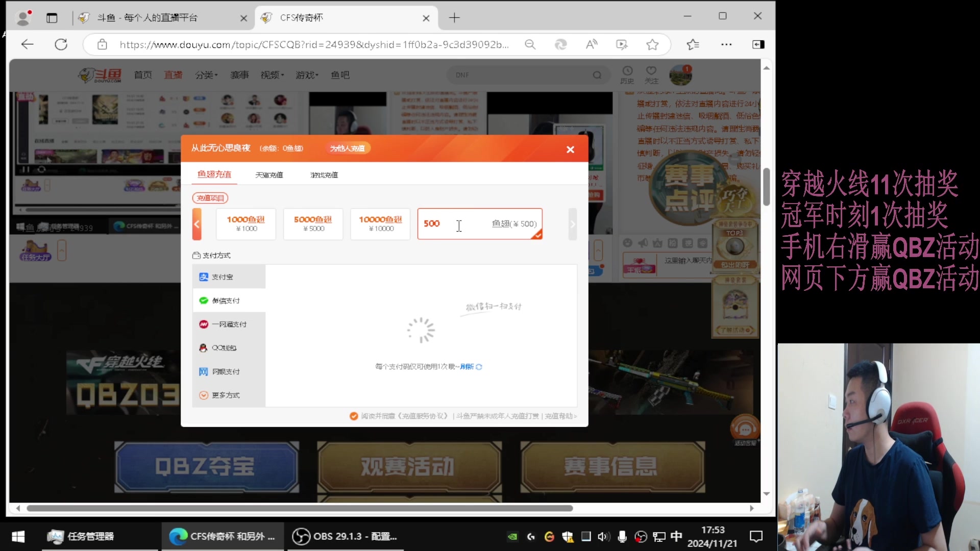Open the user avatar in Douyu header
Image resolution: width=980 pixels, height=551 pixels.
coord(680,75)
